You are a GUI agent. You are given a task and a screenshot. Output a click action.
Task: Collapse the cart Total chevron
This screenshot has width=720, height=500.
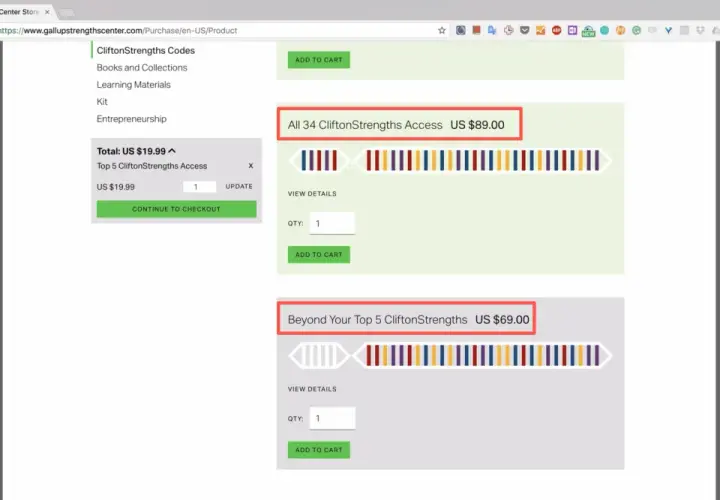(x=172, y=151)
